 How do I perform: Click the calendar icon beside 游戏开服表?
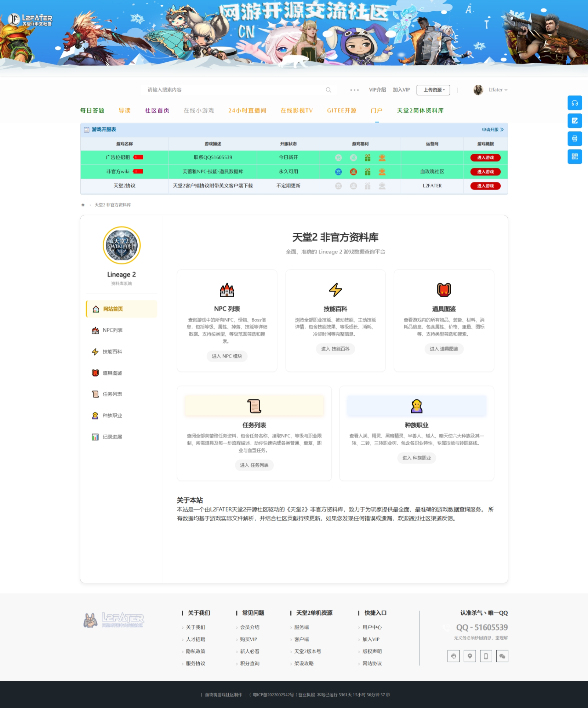pos(87,130)
